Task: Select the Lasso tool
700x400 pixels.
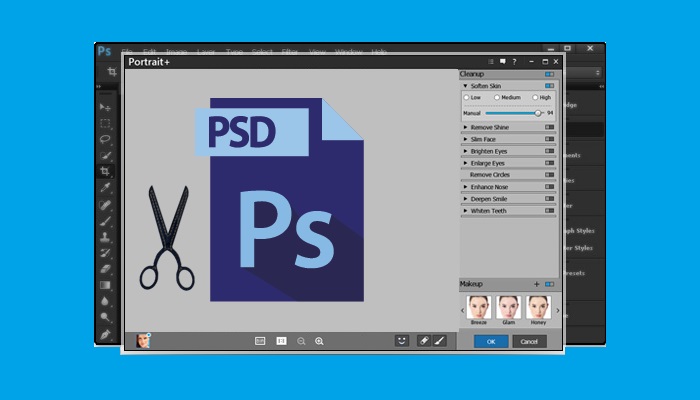Action: pos(105,139)
